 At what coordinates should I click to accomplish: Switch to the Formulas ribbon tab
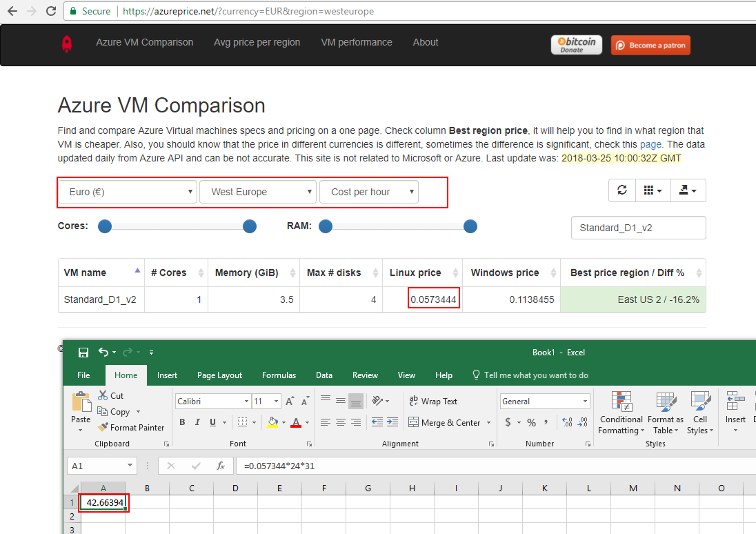[279, 375]
